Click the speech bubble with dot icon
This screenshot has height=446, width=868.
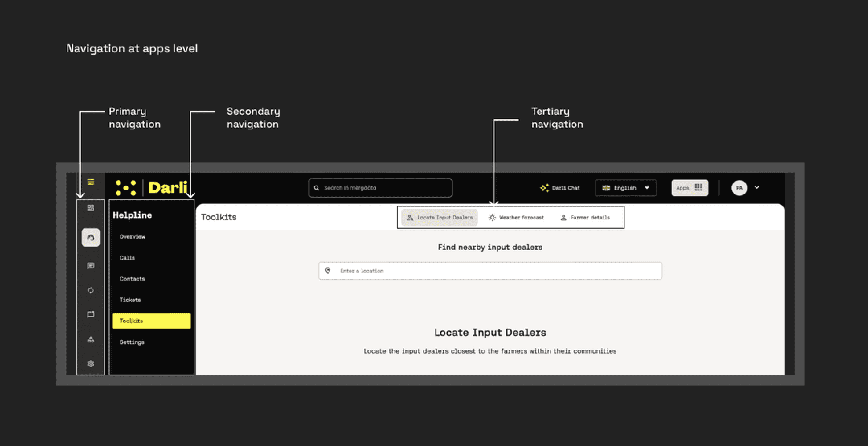[x=91, y=314]
